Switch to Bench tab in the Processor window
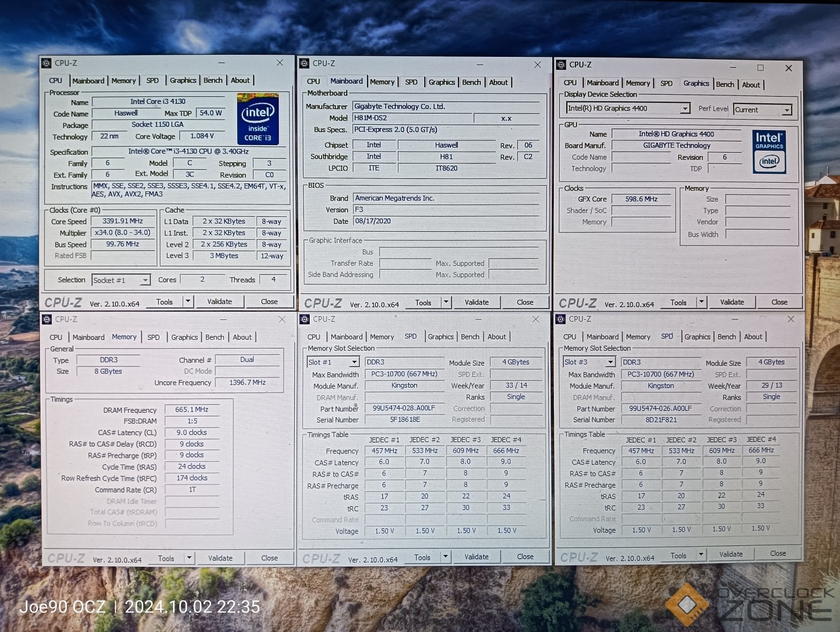The width and height of the screenshot is (840, 632). tap(213, 81)
